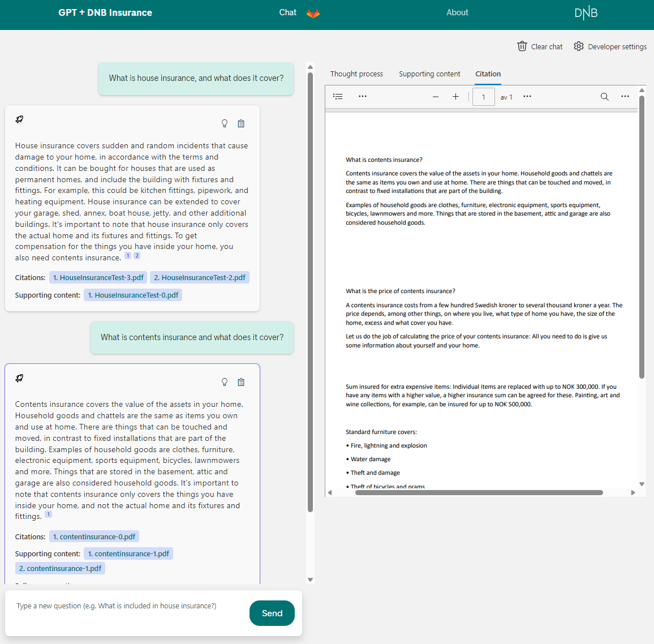Open citation HouseInsuranceTest-2.pdf
Viewport: 654px width, 644px height.
[x=200, y=277]
